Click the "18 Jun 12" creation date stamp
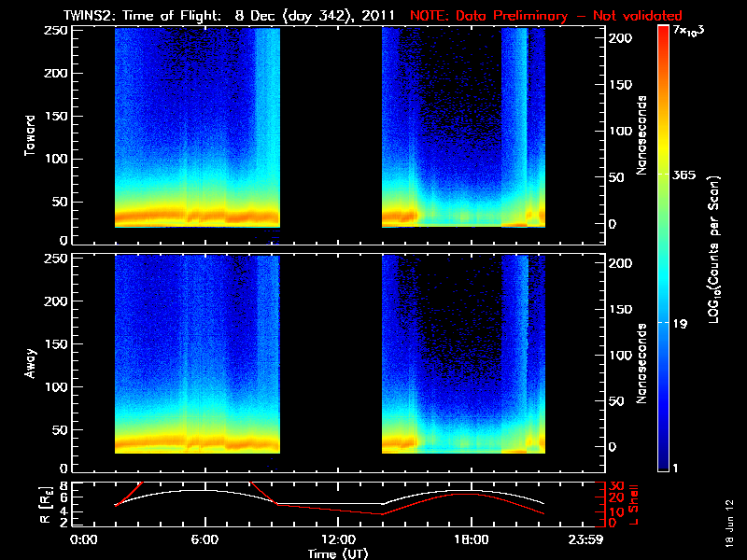The image size is (747, 560). tap(730, 524)
